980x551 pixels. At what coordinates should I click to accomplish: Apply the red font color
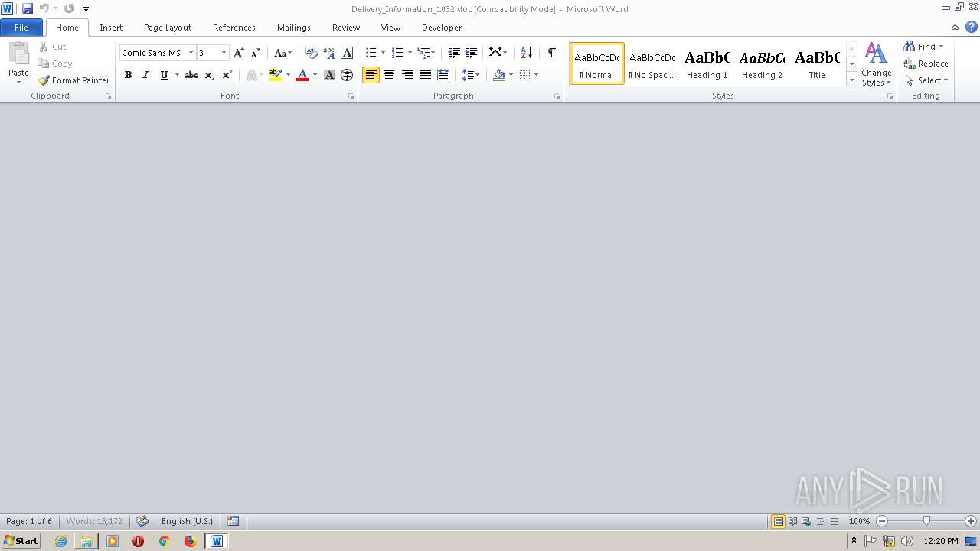(x=302, y=75)
